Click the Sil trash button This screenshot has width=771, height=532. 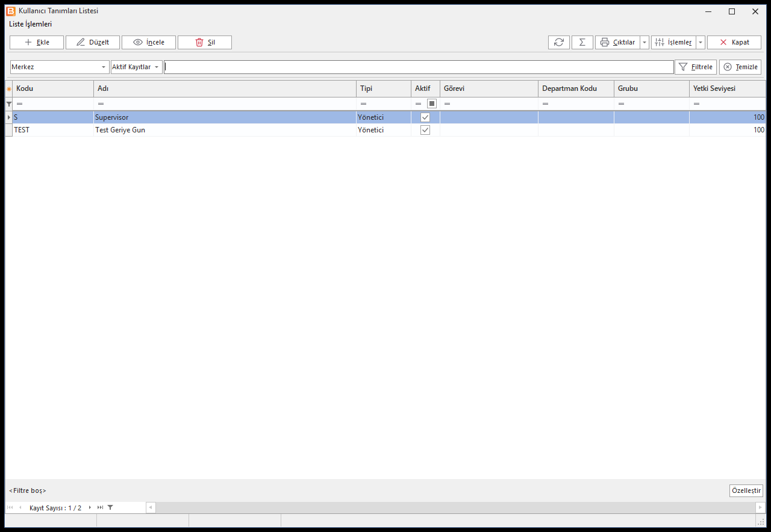point(205,42)
